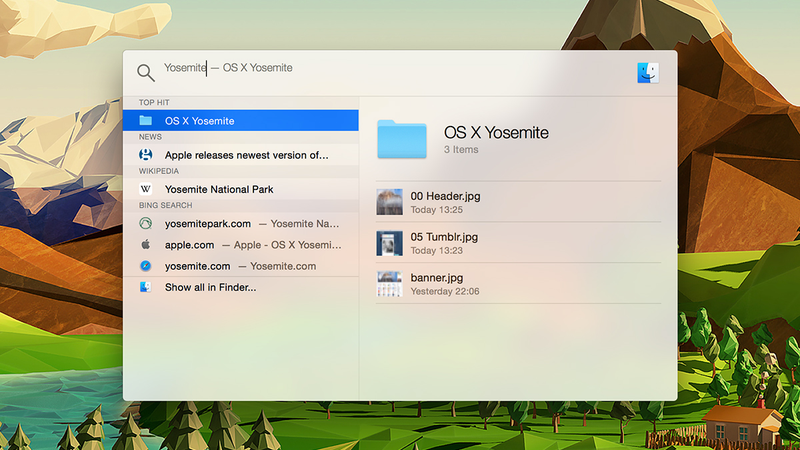This screenshot has width=800, height=450.
Task: Click the large blue folder icon in preview
Action: click(402, 139)
